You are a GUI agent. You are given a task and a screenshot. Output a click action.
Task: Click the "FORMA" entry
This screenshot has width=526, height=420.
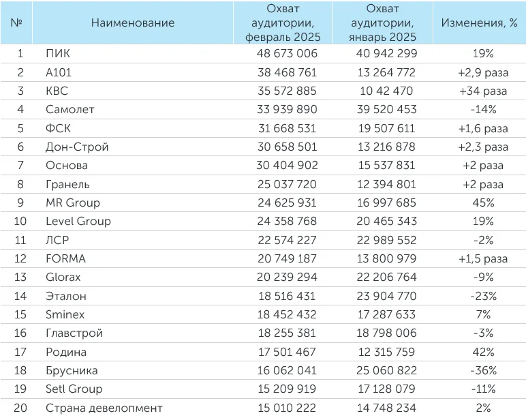[x=65, y=258]
